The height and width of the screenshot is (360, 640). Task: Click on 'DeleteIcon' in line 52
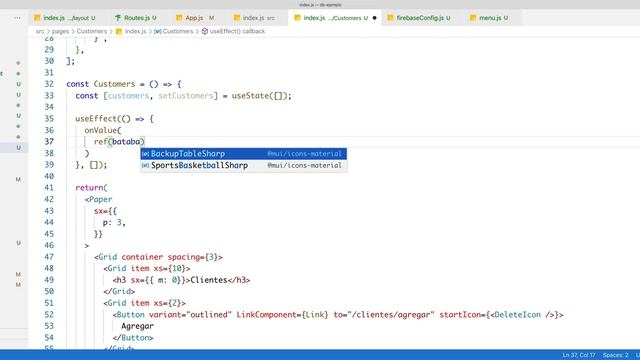[518, 315]
